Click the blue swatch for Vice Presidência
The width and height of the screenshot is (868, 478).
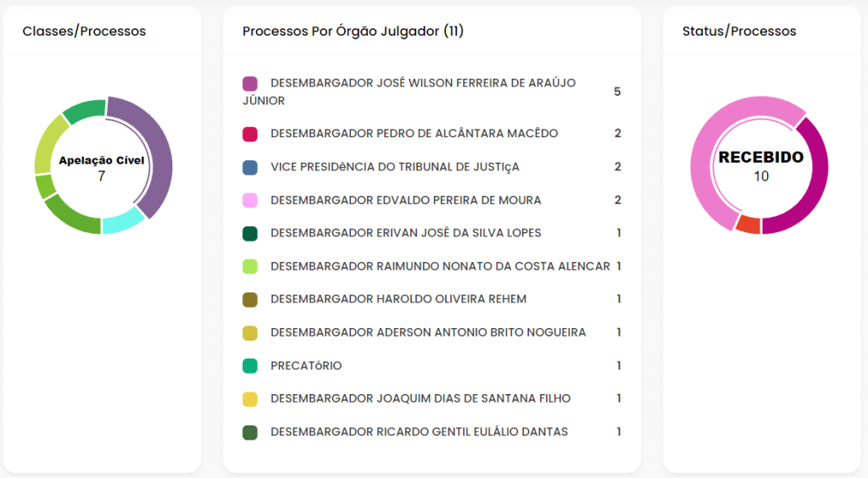click(250, 167)
